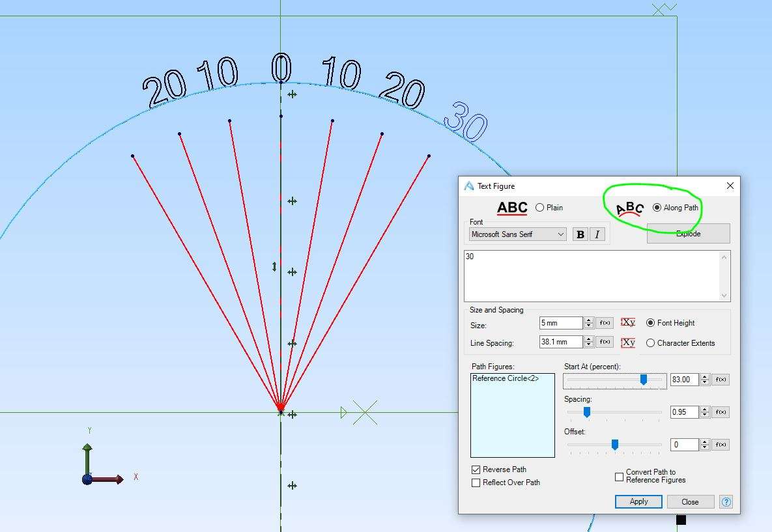The height and width of the screenshot is (532, 772).
Task: Click the Start At percent stepper arrows
Action: [x=704, y=380]
